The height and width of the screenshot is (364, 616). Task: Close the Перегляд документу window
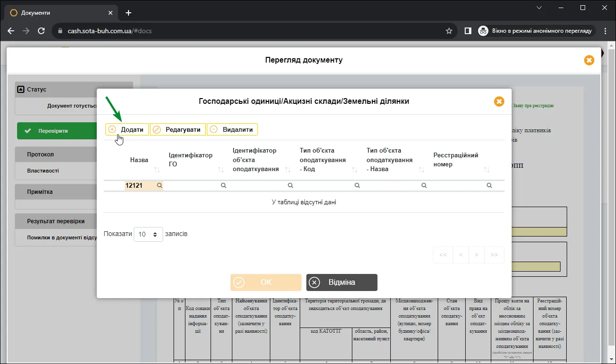click(x=589, y=60)
